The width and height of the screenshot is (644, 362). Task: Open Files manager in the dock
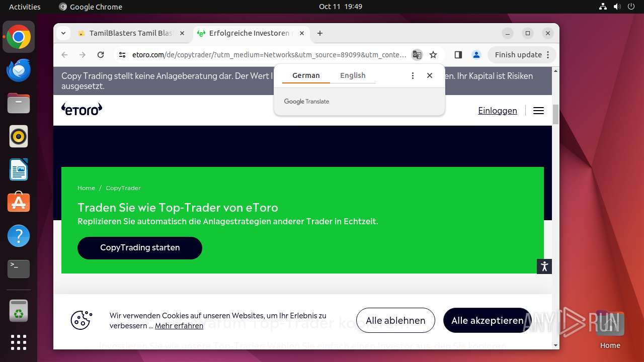coord(19,104)
